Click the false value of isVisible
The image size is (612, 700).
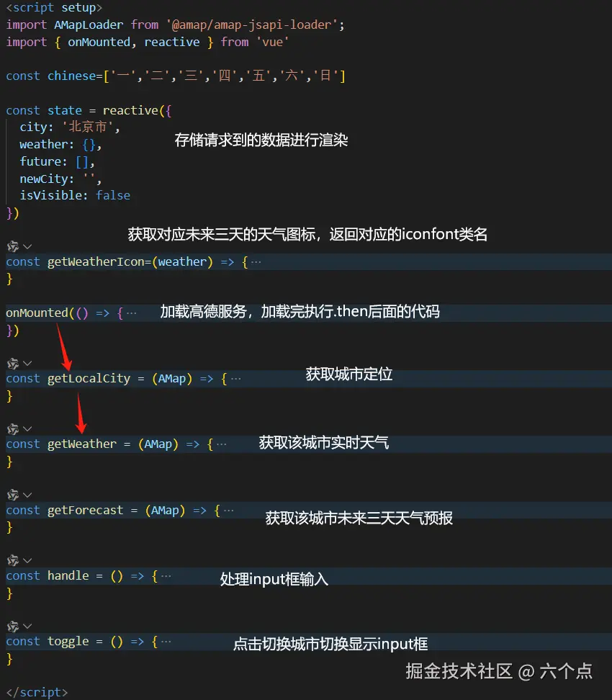point(113,196)
